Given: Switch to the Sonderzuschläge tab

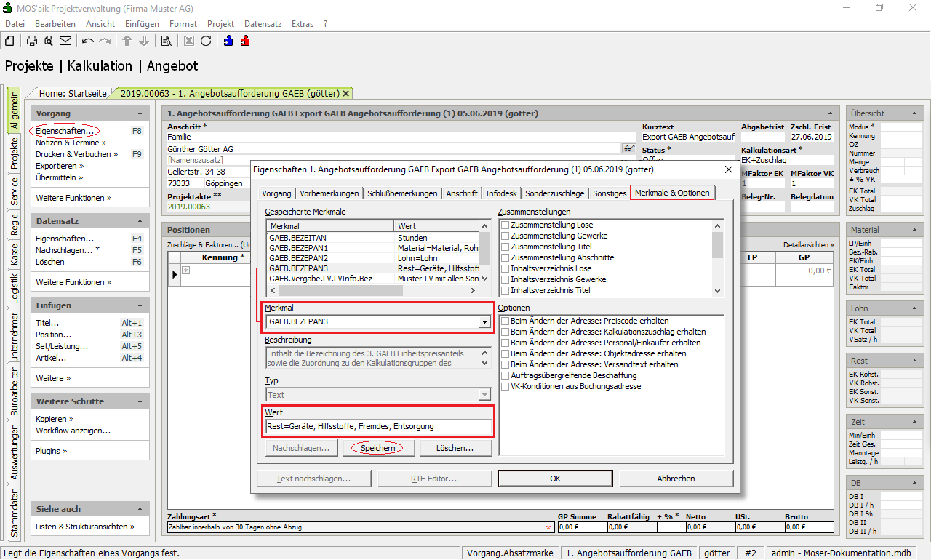Looking at the screenshot, I should click(x=555, y=193).
